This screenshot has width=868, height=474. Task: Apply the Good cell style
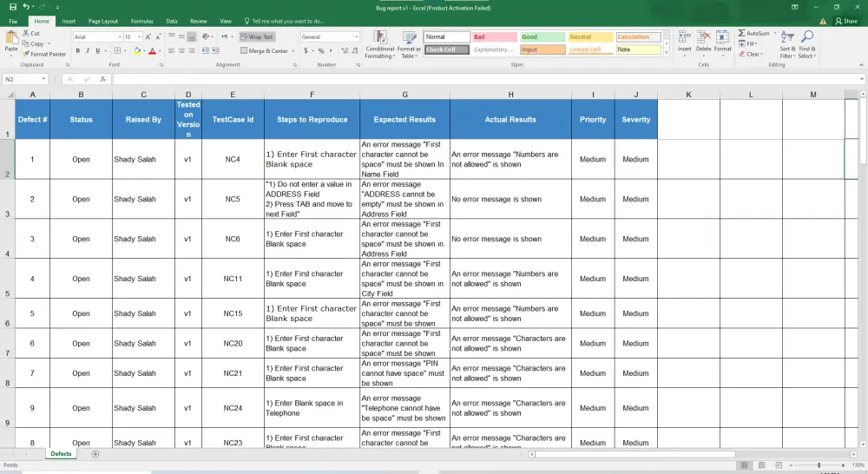pos(541,37)
